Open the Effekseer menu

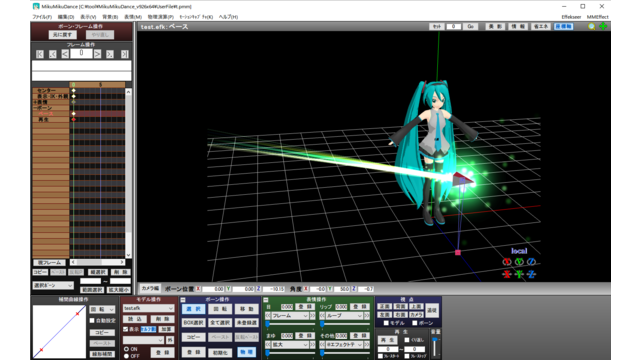tap(571, 17)
